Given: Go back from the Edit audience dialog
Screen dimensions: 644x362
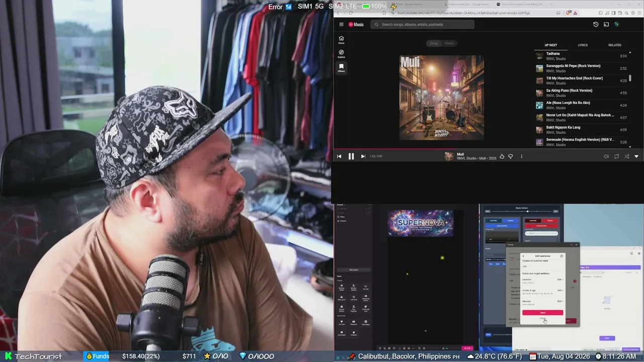Looking at the screenshot, I should click(x=523, y=256).
